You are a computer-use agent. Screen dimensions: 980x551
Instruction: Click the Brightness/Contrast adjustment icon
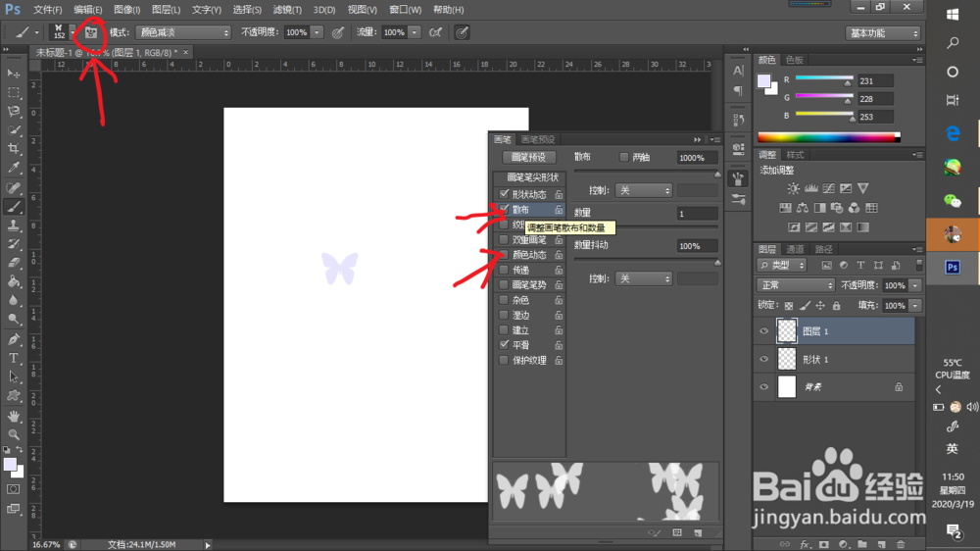[x=793, y=188]
